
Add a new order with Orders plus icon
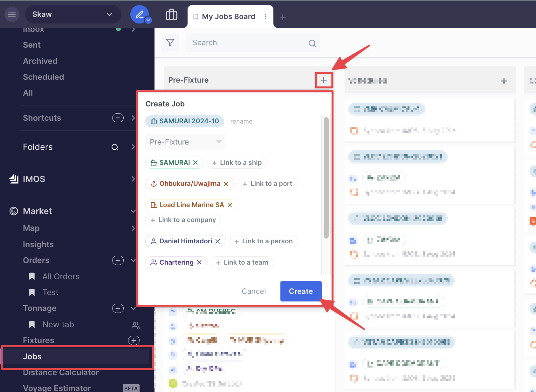tap(118, 260)
